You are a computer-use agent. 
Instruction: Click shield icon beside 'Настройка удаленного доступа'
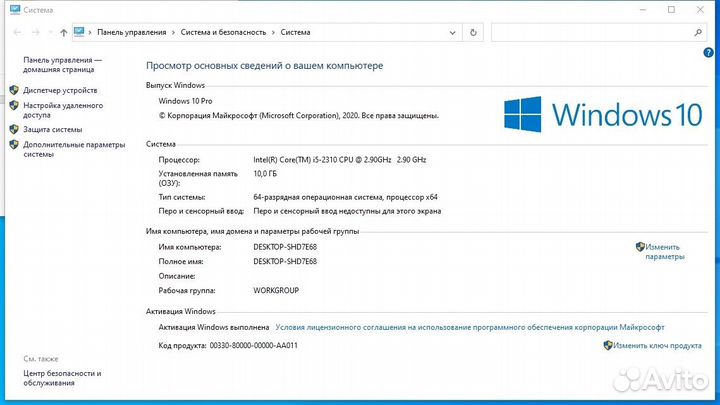click(x=14, y=105)
